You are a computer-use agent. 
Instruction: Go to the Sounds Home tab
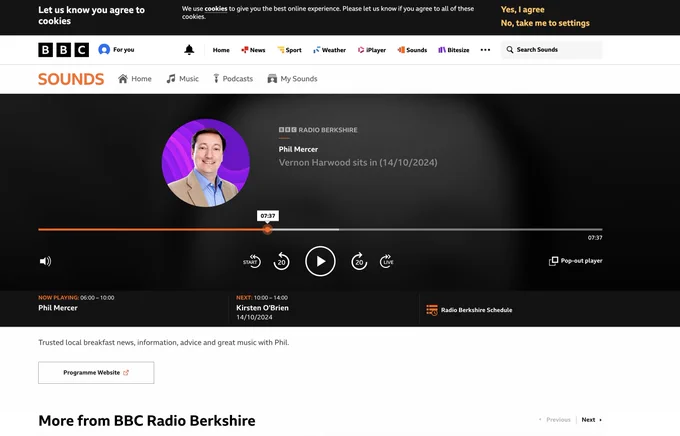pos(135,79)
